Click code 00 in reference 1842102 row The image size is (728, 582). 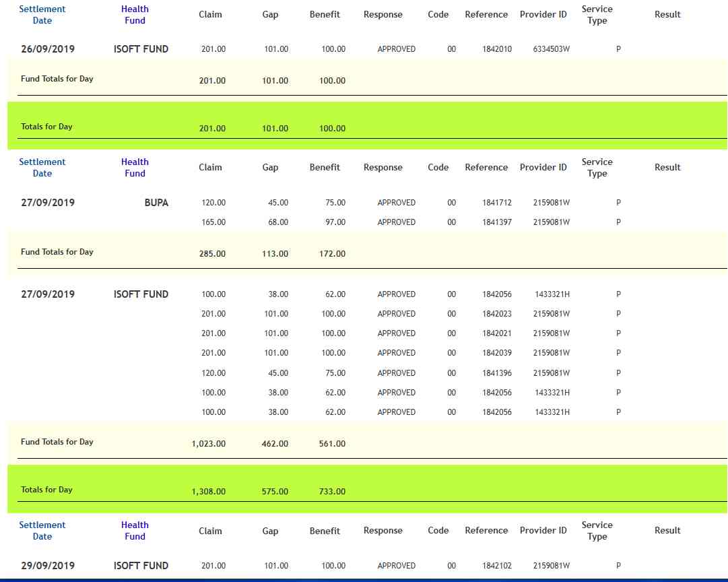tap(451, 565)
